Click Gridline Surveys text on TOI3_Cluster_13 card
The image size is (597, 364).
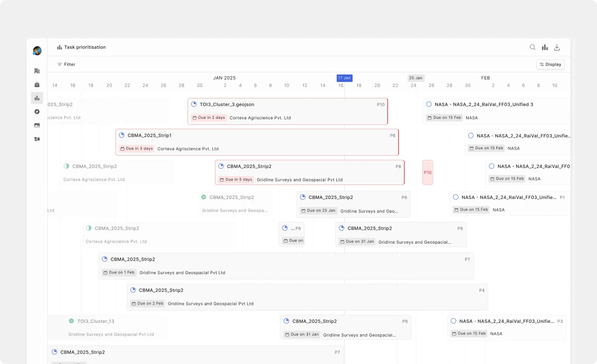click(x=111, y=334)
